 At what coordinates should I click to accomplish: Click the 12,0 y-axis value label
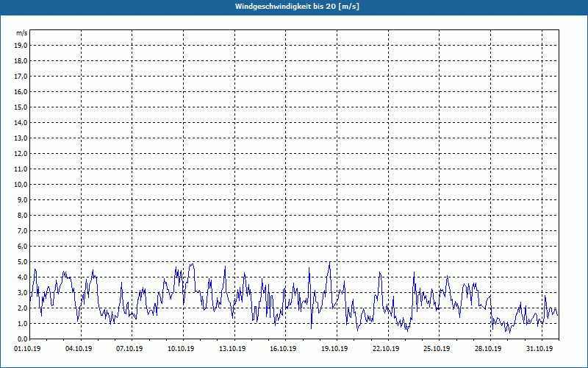[21, 153]
